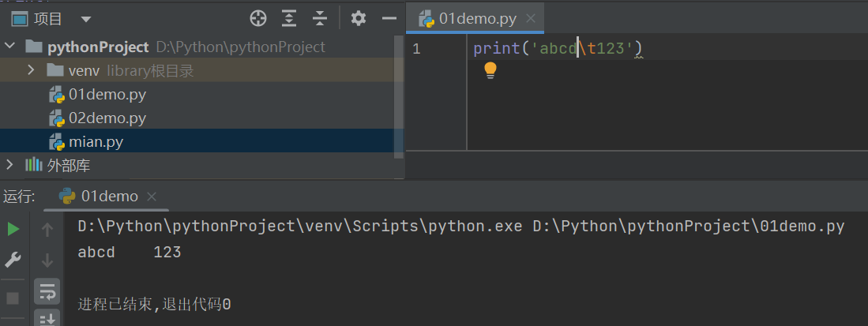The image size is (868, 326).
Task: Select mian.py in the project tree
Action: click(x=96, y=142)
